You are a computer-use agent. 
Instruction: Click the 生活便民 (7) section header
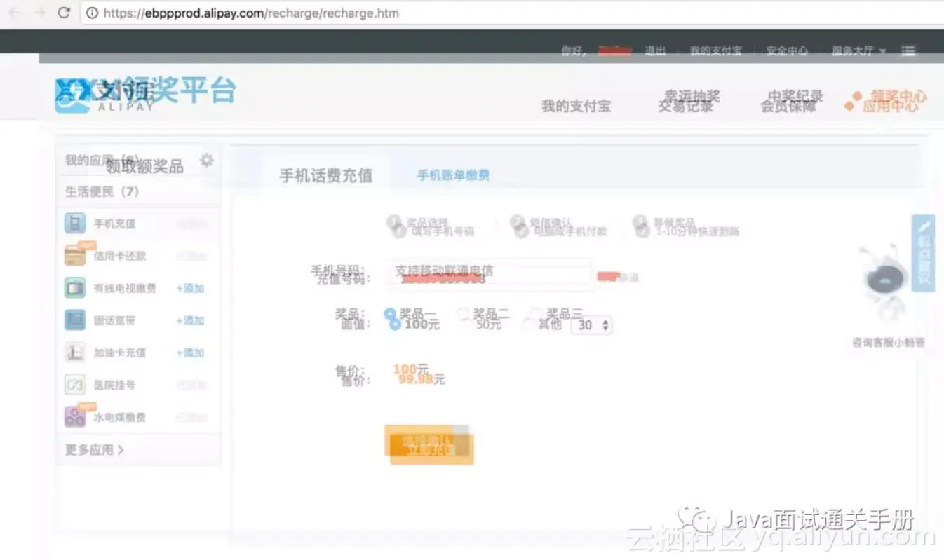tap(102, 191)
